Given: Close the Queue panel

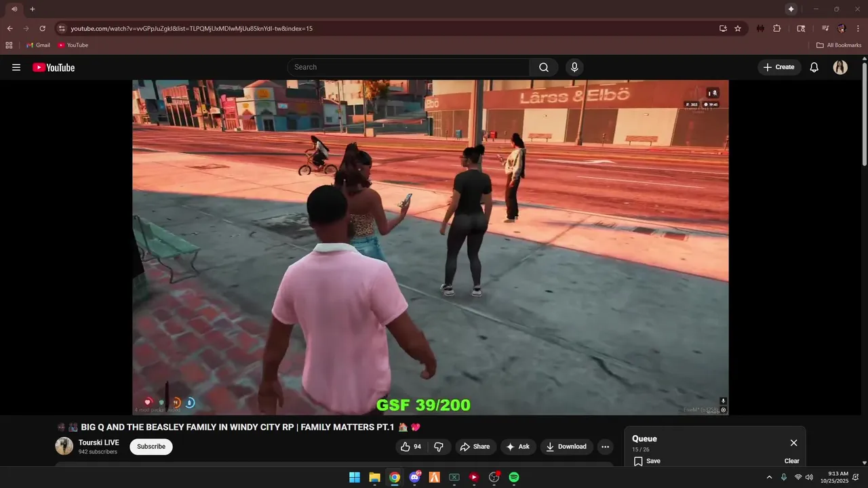Looking at the screenshot, I should [793, 443].
